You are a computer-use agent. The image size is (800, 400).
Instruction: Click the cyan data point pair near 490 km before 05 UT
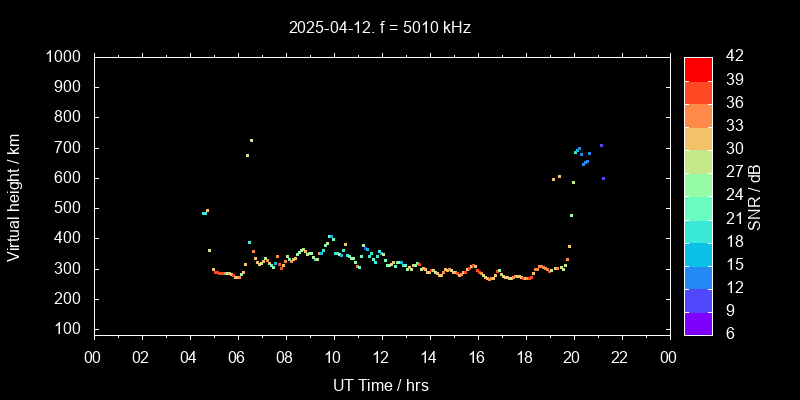coord(205,212)
